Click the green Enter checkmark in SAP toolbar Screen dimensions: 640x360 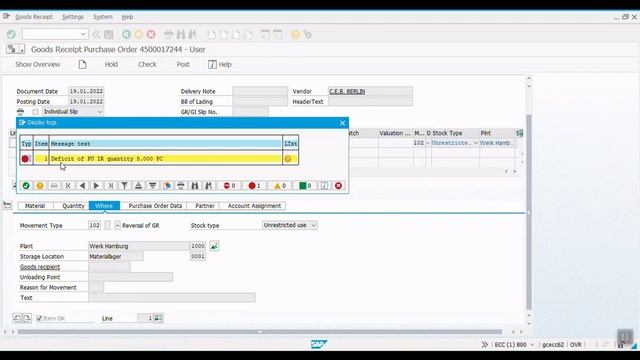tap(11, 34)
